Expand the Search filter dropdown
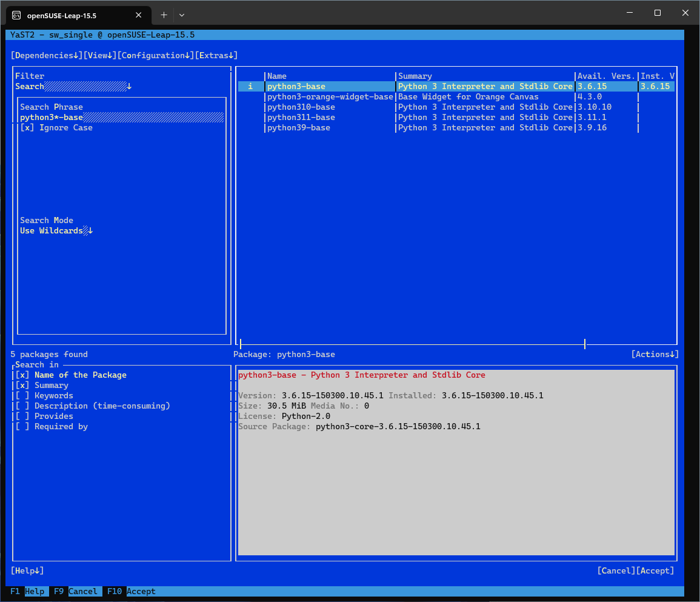700x602 pixels. (x=74, y=86)
